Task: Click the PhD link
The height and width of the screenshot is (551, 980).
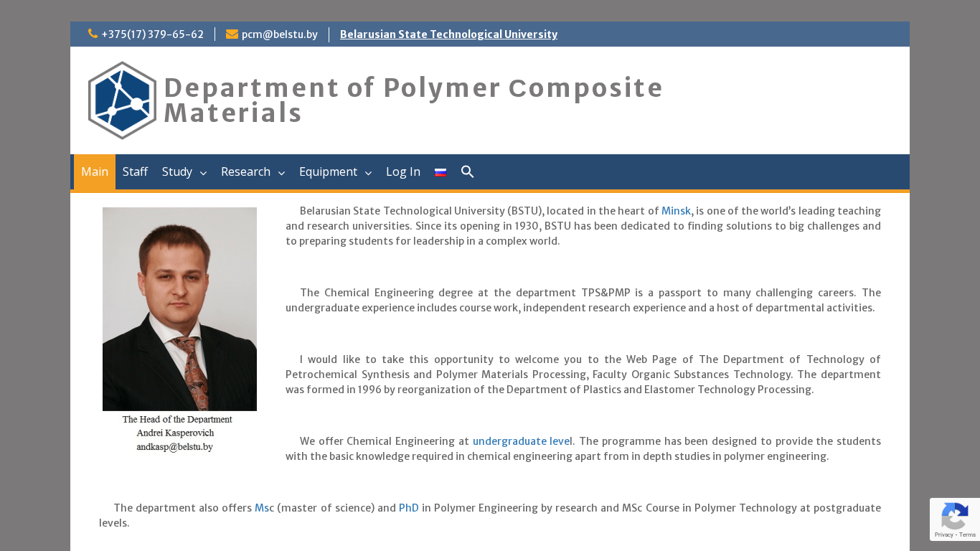Action: (408, 508)
